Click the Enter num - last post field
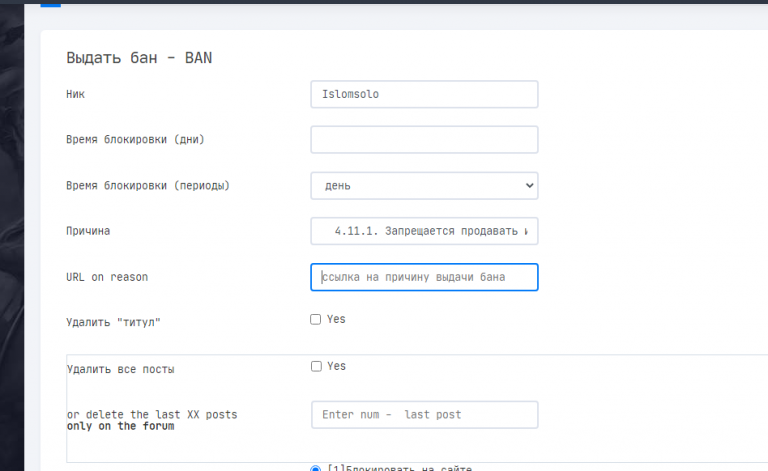Image resolution: width=768 pixels, height=471 pixels. pyautogui.click(x=424, y=415)
